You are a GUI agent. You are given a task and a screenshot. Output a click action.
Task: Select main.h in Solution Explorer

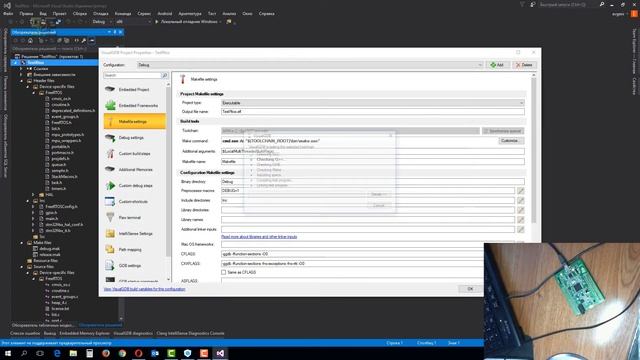51,219
